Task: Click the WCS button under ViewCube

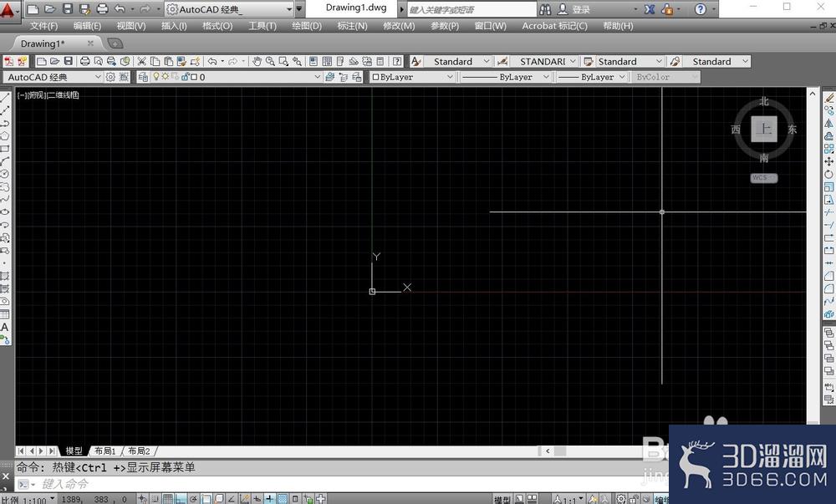Action: coord(763,178)
